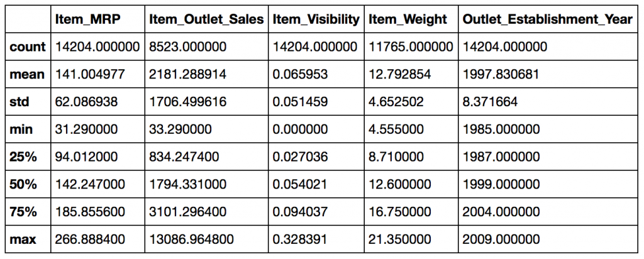Screen dimensions: 644x259
Task: Click the Outlet_Establishment_Year column header
Action: click(x=547, y=19)
